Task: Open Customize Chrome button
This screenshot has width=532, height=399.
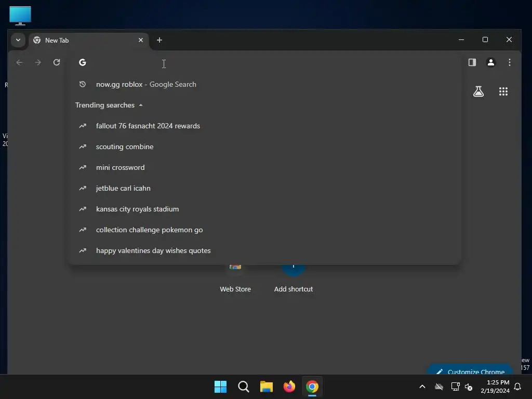Action: pos(470,370)
